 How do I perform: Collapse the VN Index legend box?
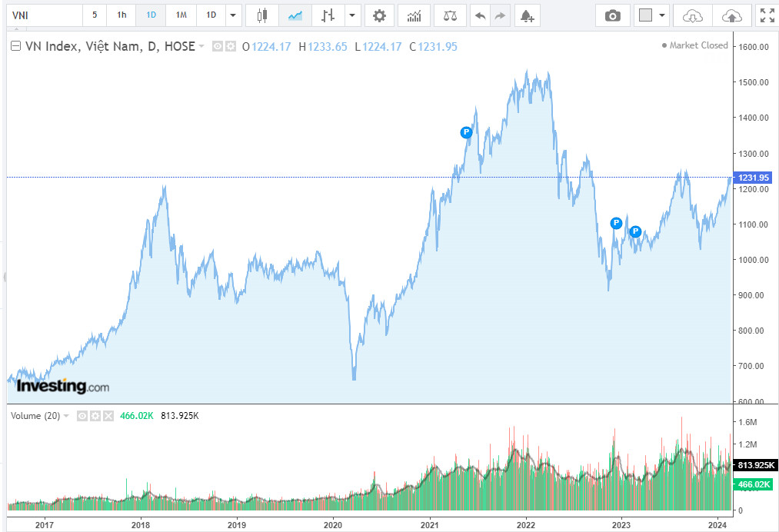click(x=15, y=47)
